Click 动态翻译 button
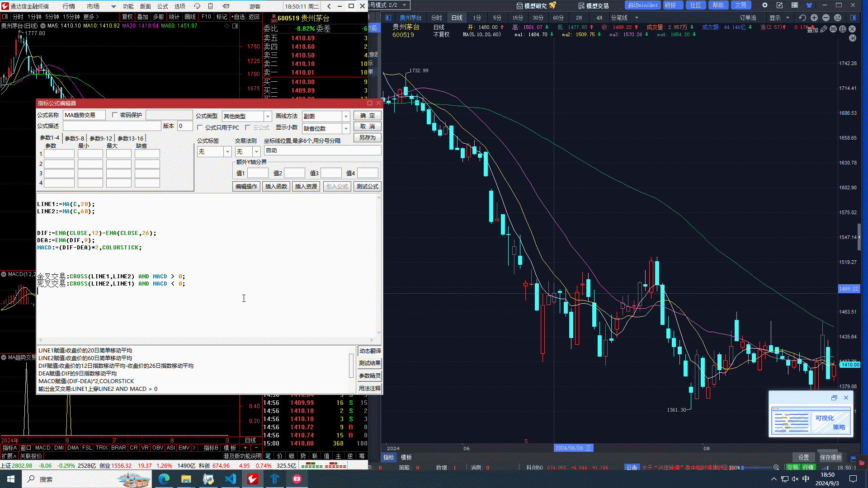This screenshot has width=868, height=488. tap(370, 351)
